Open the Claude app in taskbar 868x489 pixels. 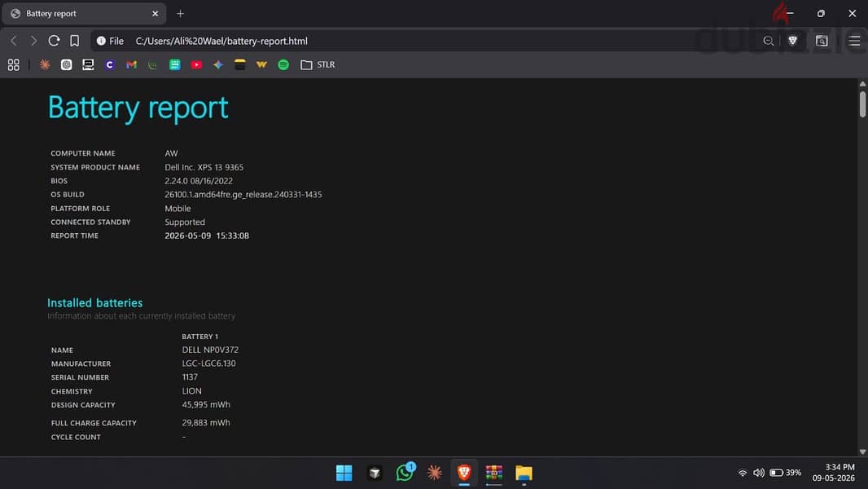pos(435,473)
